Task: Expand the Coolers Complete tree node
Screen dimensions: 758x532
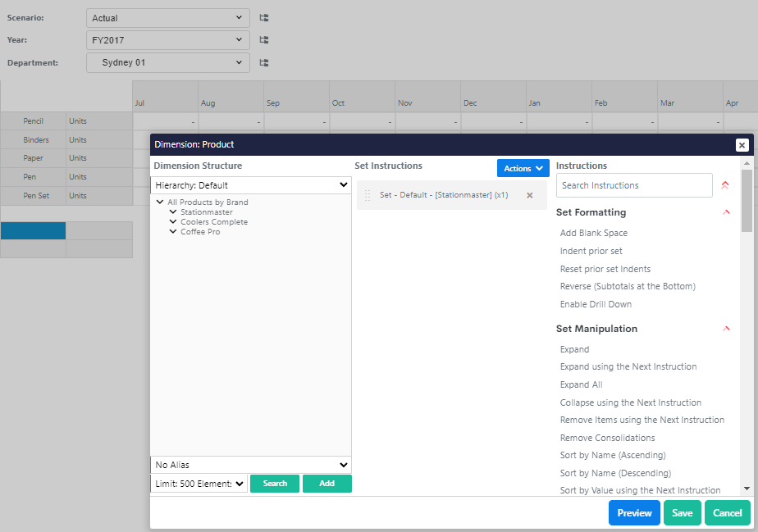Action: point(173,222)
